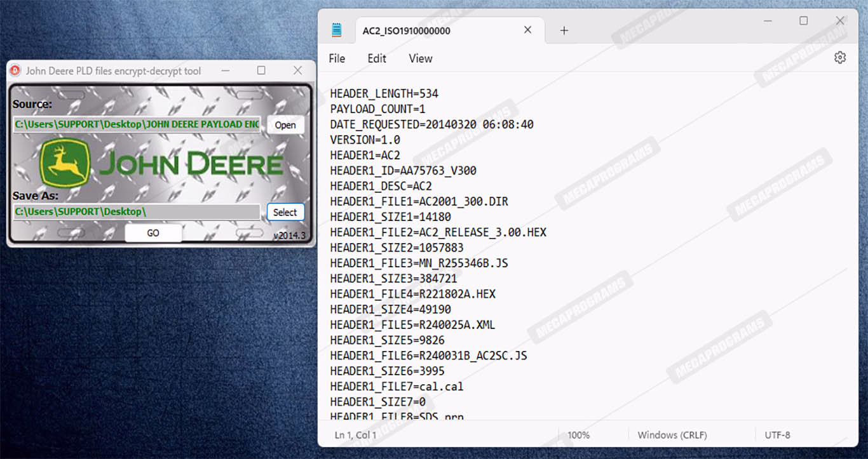868x459 pixels.
Task: Maximize the John Deere PLD tool window
Action: click(261, 70)
